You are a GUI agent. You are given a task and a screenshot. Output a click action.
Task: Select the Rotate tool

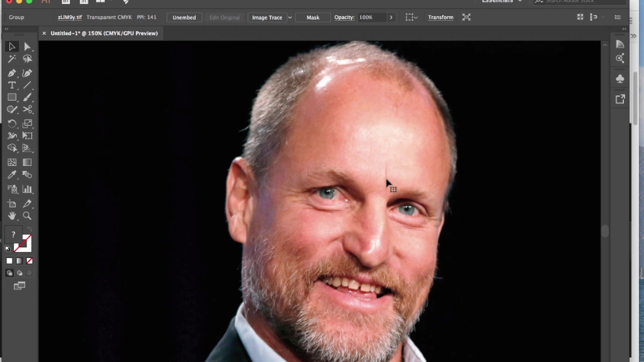click(x=12, y=123)
